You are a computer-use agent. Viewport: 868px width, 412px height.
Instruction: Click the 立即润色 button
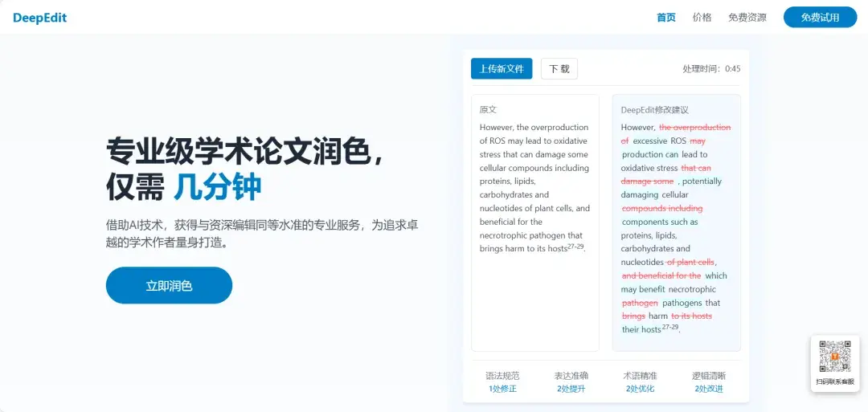point(169,285)
